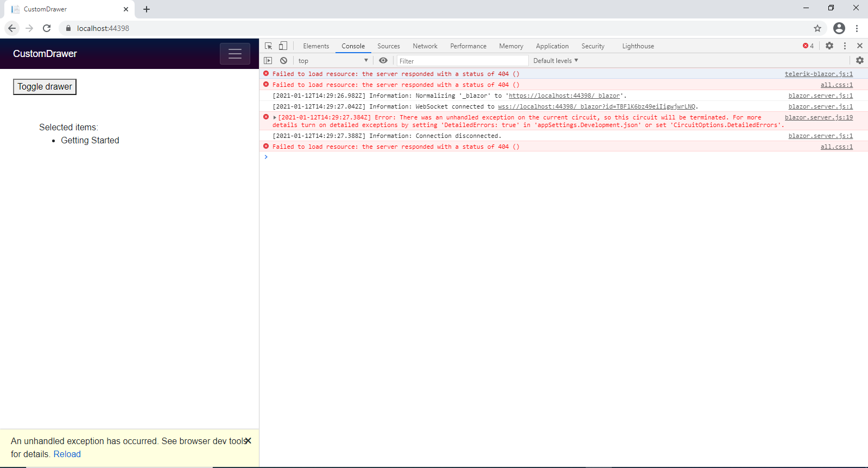Open the Default levels dropdown
The image size is (868, 468).
click(555, 61)
